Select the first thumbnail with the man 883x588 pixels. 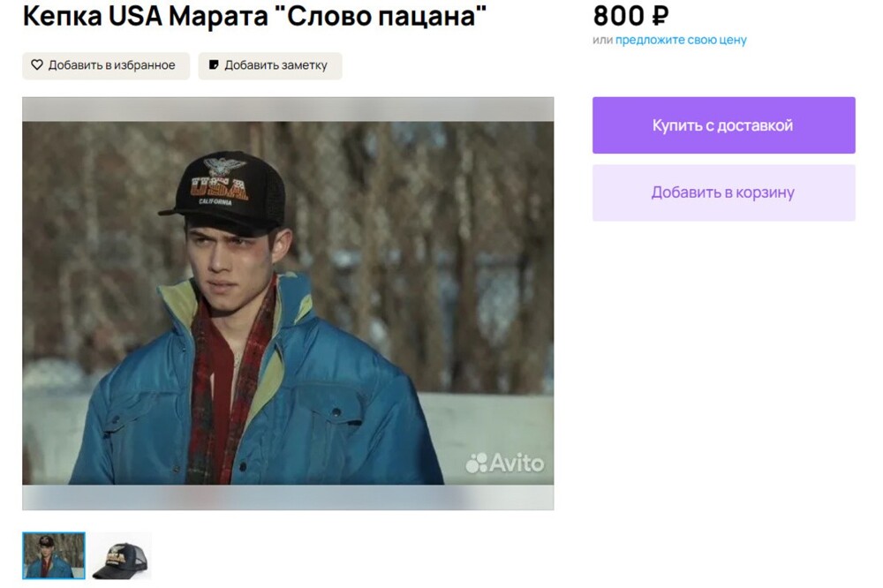pos(54,555)
